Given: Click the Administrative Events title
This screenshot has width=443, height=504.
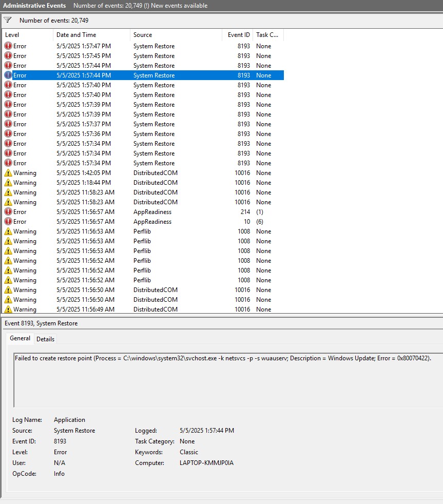Looking at the screenshot, I should [34, 6].
